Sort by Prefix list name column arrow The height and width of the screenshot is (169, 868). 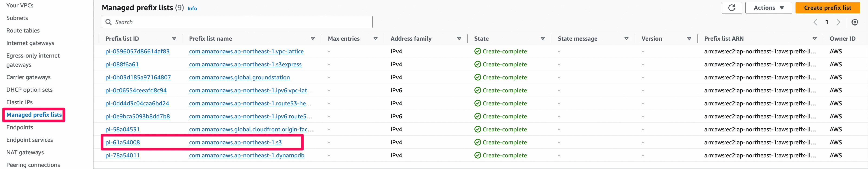pos(313,39)
